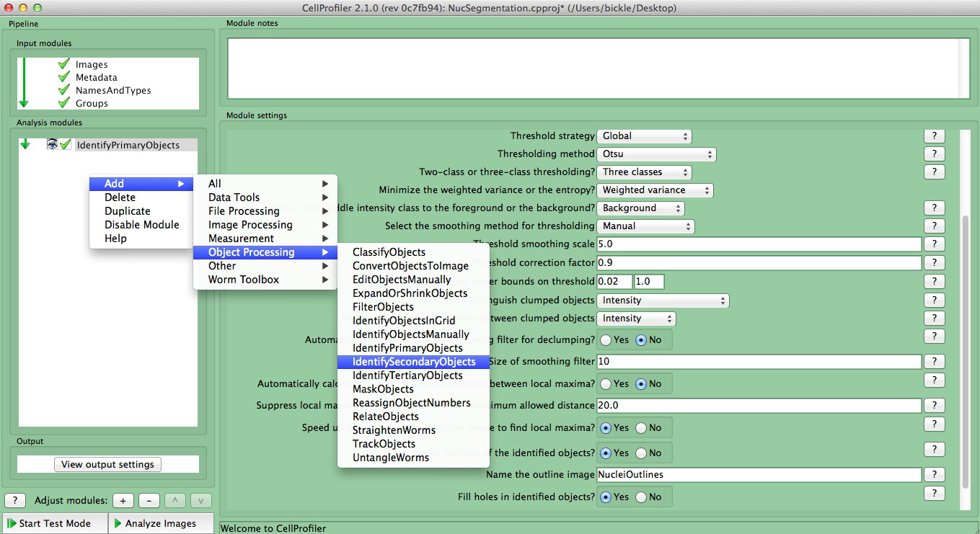Click the lower threshold bound field 0.02
This screenshot has width=980, height=534.
(x=614, y=282)
